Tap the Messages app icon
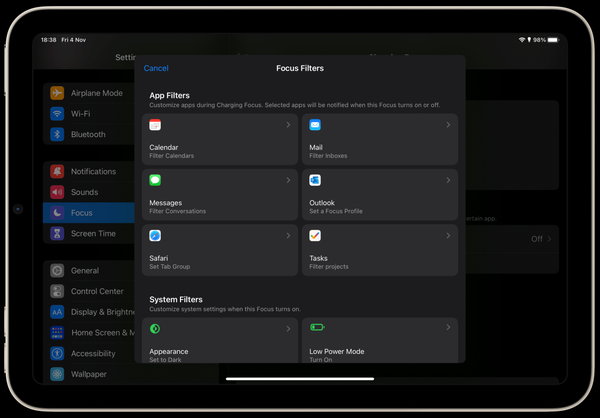 (x=155, y=180)
